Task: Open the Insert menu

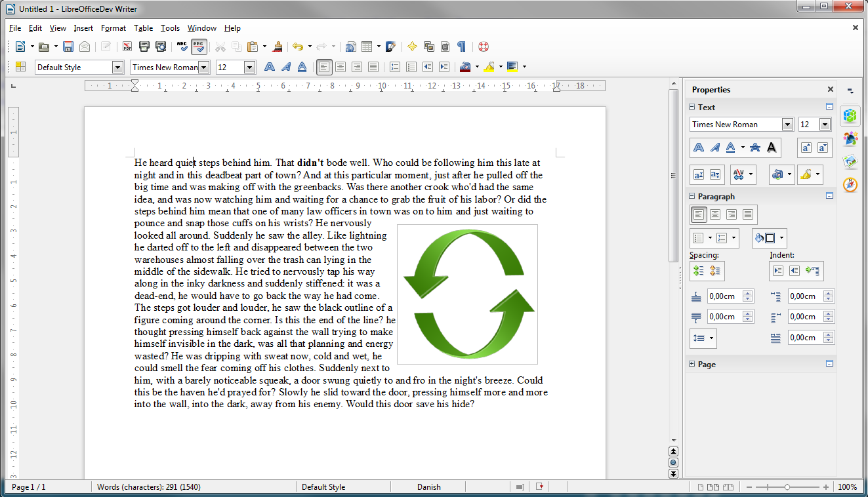Action: (83, 28)
